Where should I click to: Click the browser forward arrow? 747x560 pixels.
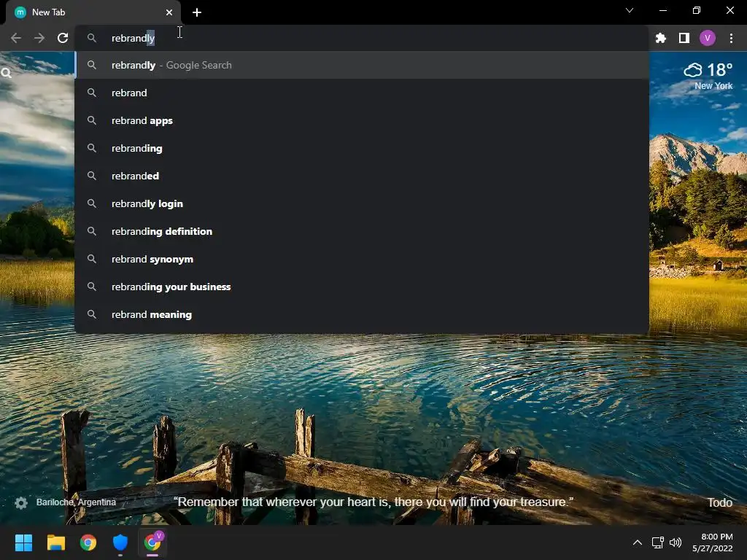tap(39, 38)
